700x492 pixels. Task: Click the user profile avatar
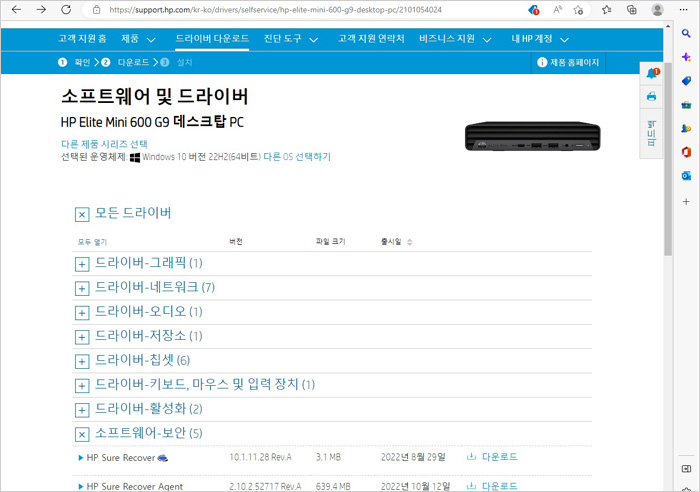tap(657, 9)
